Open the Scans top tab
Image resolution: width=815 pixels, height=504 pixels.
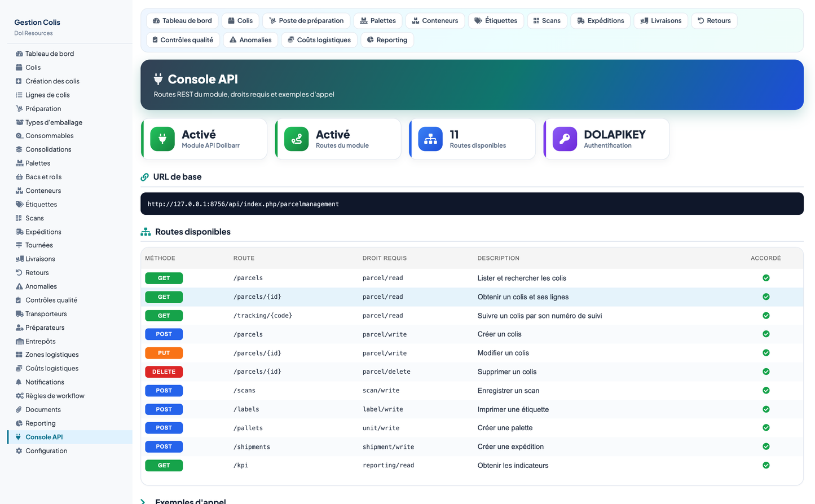(x=547, y=21)
